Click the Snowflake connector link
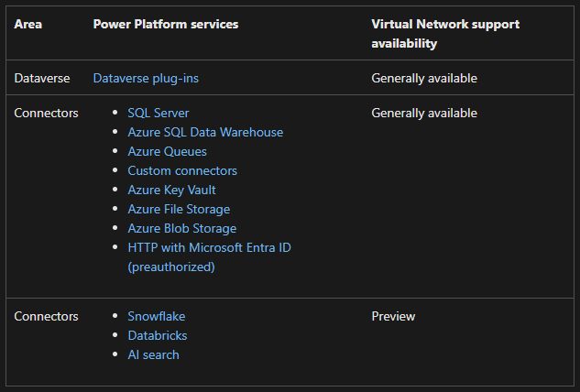 click(157, 316)
